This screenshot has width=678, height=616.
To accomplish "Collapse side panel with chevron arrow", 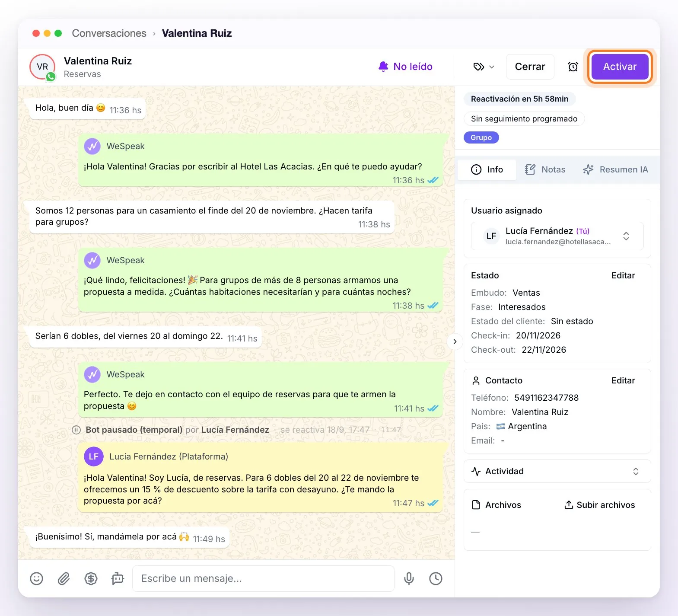I will click(455, 342).
